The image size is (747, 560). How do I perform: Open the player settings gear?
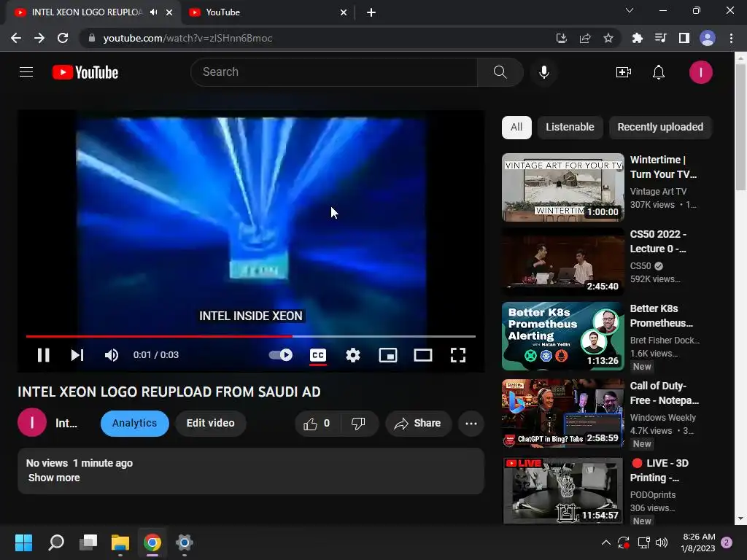352,355
